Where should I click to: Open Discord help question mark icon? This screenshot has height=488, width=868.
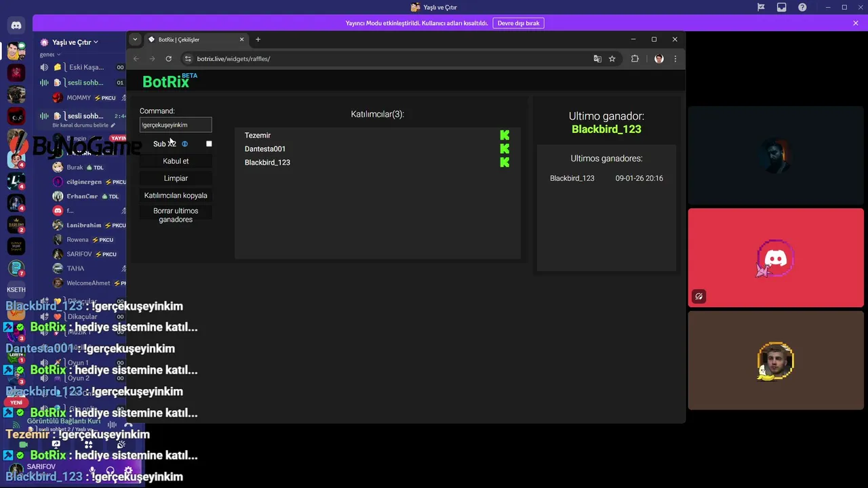(803, 7)
